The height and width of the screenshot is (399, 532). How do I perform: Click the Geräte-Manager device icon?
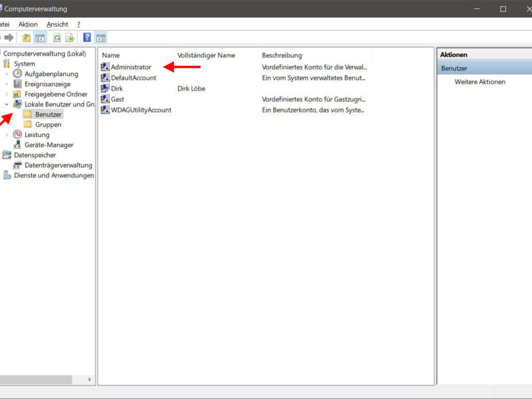[18, 144]
